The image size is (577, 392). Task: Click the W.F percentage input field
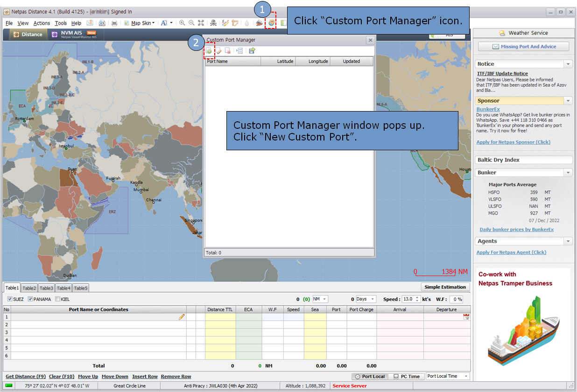point(456,299)
